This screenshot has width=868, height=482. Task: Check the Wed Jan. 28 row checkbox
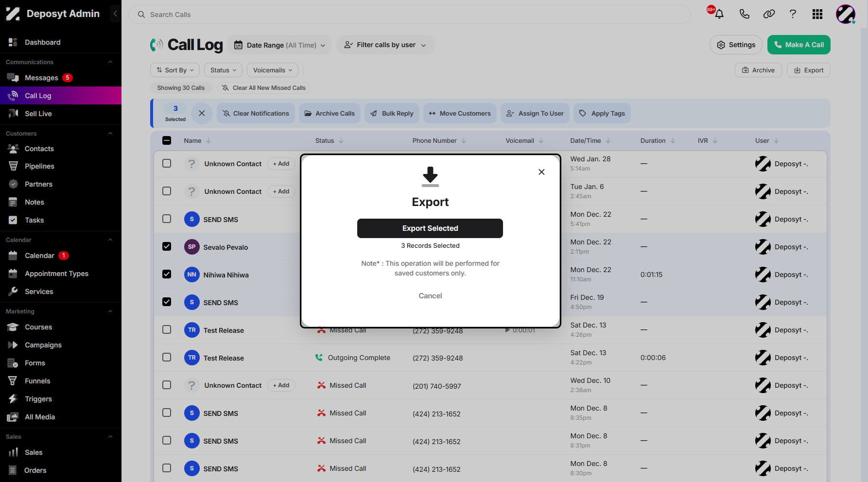[167, 163]
